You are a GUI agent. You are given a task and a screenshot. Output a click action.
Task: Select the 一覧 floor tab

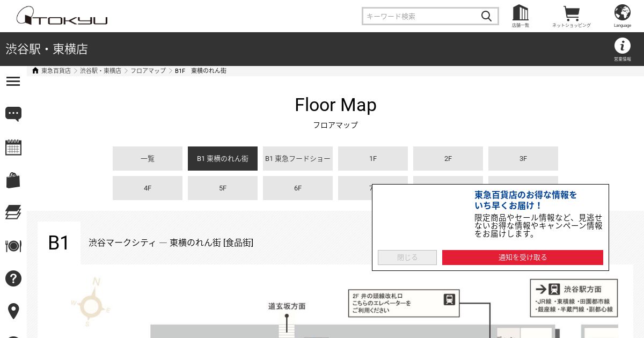tap(148, 159)
